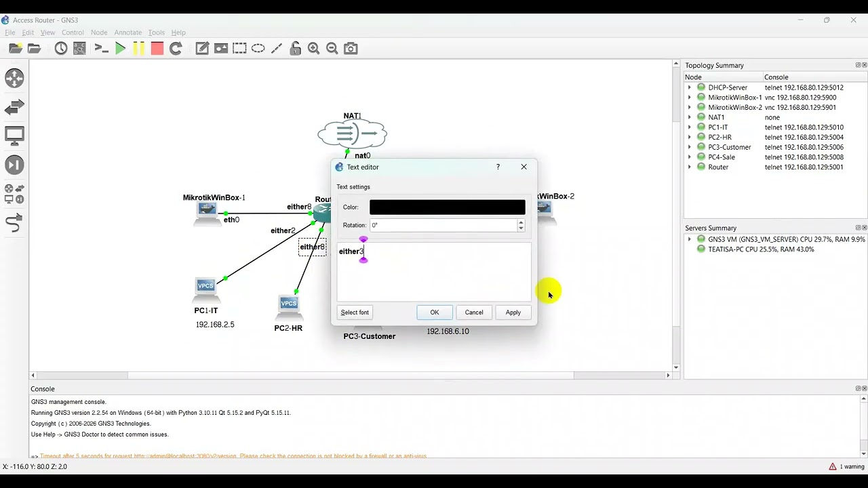The height and width of the screenshot is (488, 868).
Task: Browse Routers in device sidebar
Action: (x=14, y=78)
